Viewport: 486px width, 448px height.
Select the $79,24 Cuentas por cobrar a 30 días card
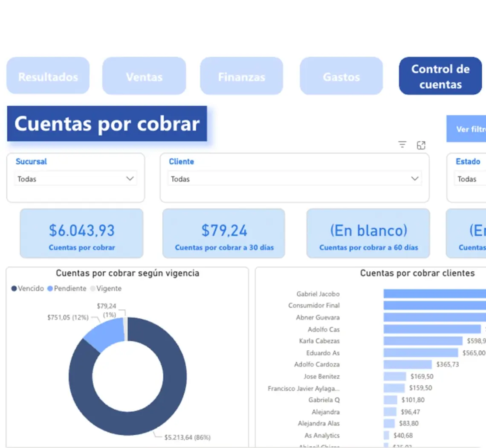[224, 233]
